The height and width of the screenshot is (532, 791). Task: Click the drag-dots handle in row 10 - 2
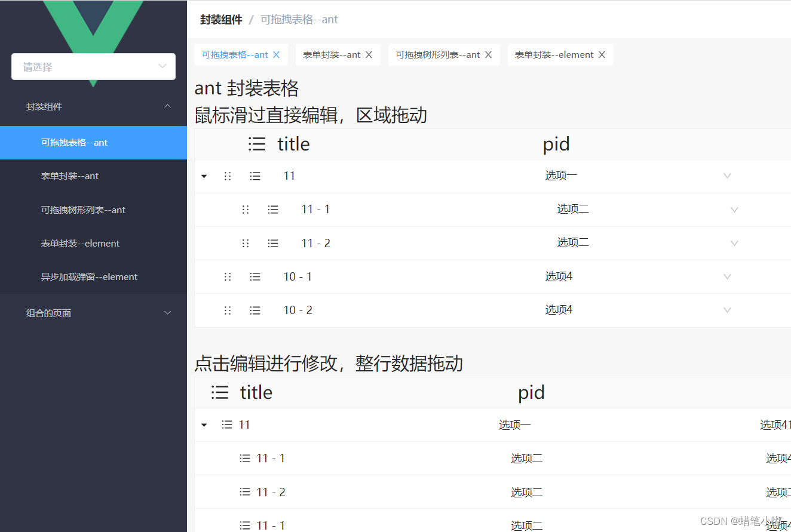[x=228, y=310]
